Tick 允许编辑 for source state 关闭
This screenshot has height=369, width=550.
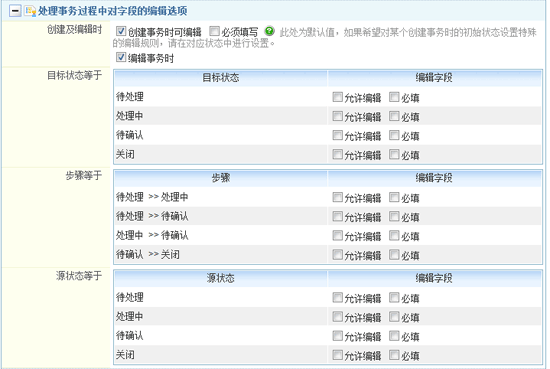(337, 355)
